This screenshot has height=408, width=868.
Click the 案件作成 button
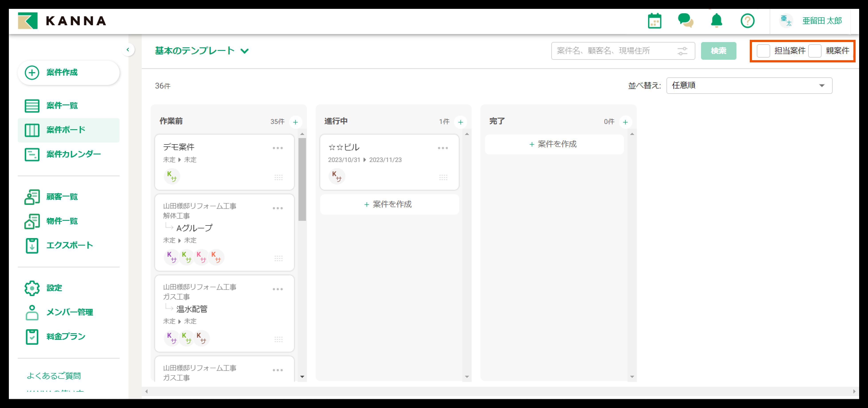pyautogui.click(x=68, y=72)
